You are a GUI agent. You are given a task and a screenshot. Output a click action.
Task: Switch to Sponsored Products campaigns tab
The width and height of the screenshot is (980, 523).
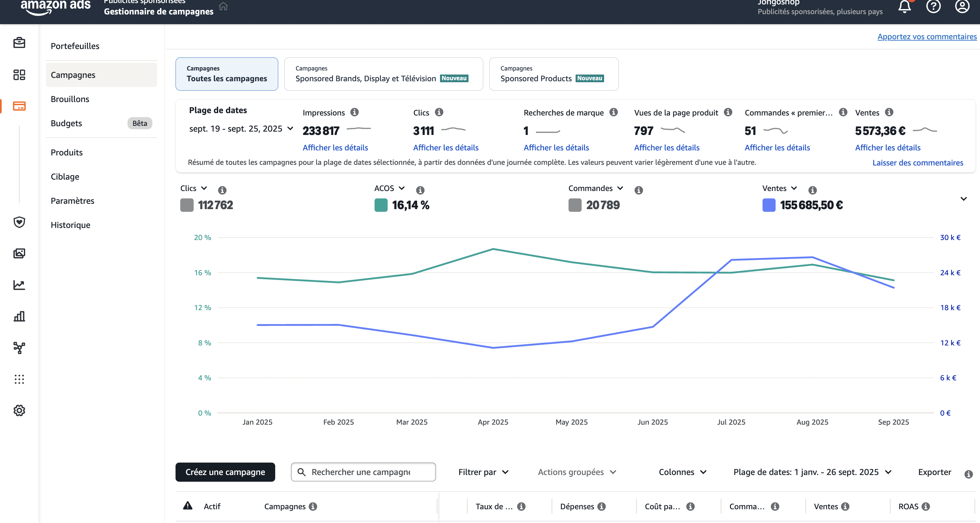click(x=553, y=74)
